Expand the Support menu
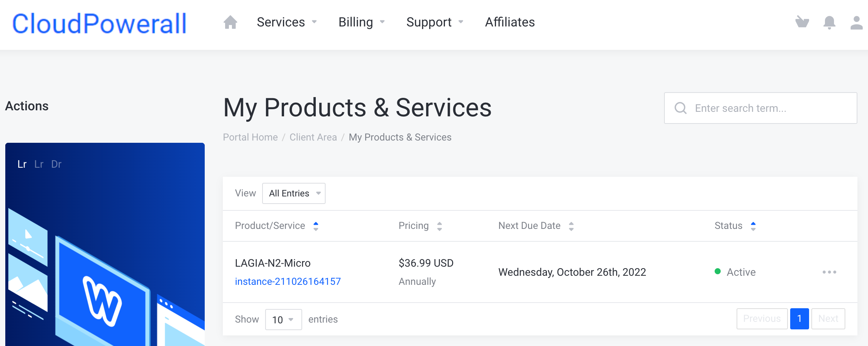 coord(435,22)
